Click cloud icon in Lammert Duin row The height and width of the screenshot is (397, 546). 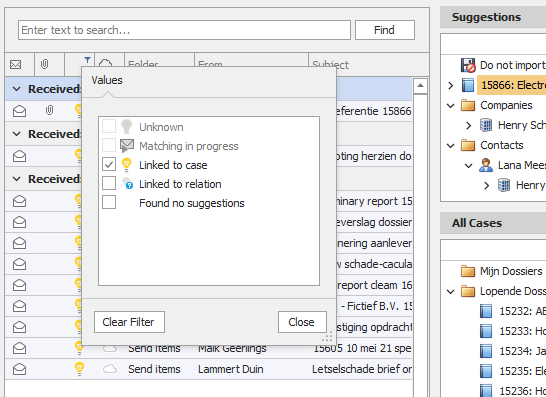point(110,369)
